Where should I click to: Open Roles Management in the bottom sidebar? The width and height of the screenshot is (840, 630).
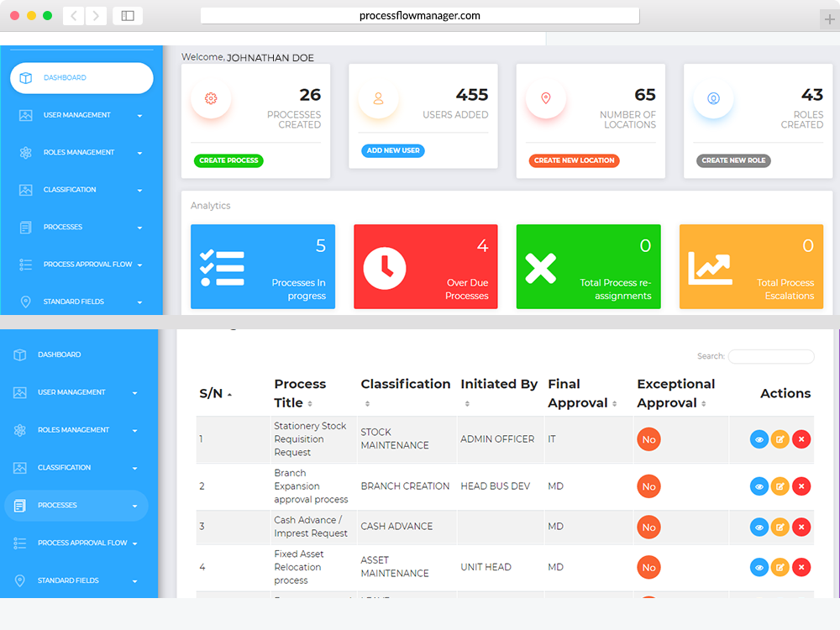[76, 431]
